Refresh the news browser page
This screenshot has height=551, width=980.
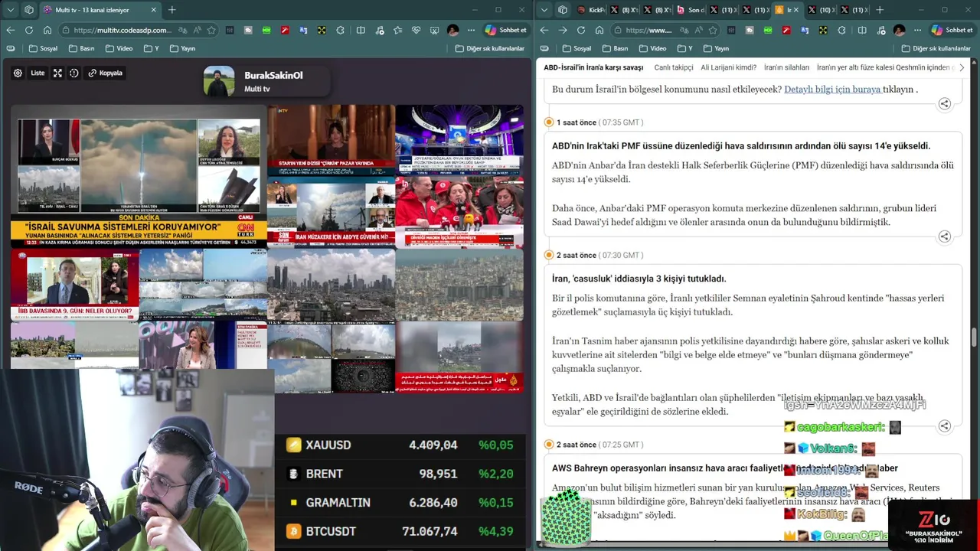(581, 30)
